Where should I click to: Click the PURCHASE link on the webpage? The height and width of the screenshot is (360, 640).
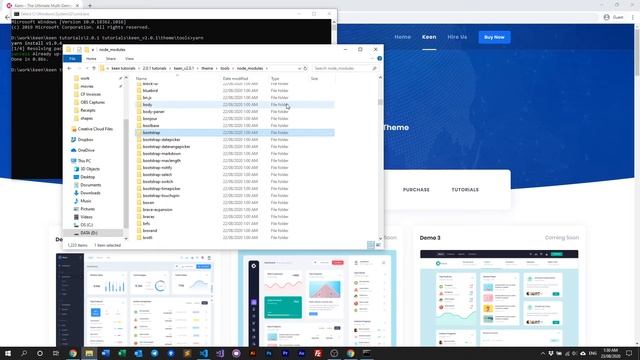tap(416, 190)
